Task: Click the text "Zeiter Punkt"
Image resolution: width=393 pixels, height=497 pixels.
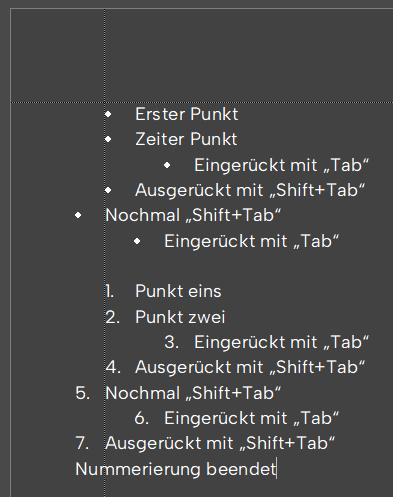Action: click(x=186, y=139)
